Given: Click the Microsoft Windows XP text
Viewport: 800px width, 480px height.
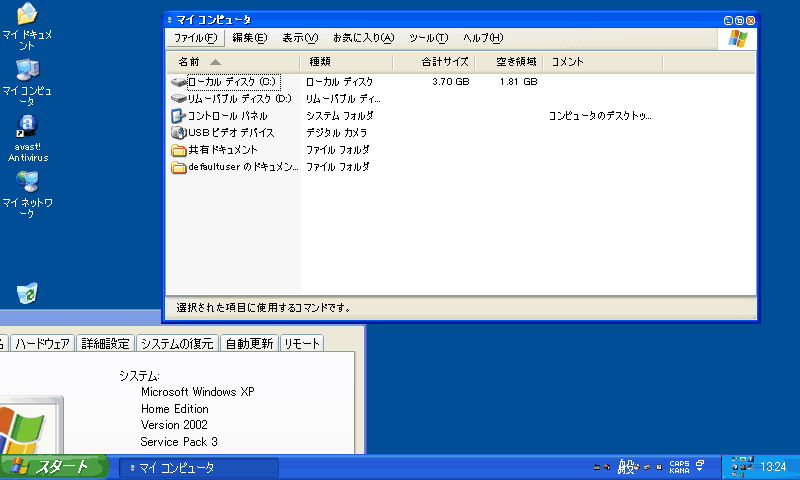Looking at the screenshot, I should (x=197, y=392).
